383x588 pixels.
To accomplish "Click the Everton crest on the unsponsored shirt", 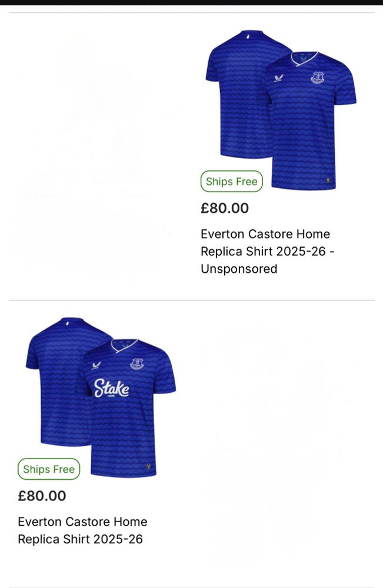I will [317, 77].
